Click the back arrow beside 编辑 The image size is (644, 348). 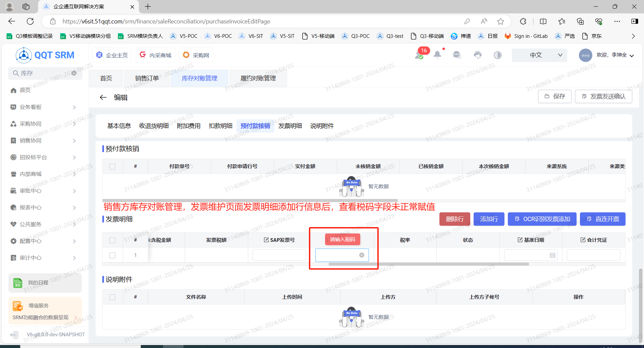pyautogui.click(x=103, y=97)
